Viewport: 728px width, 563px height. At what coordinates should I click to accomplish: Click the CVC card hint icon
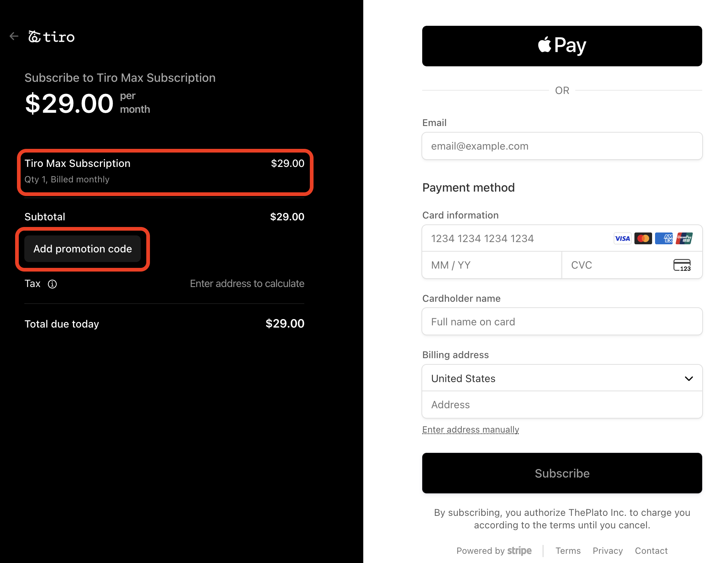(x=682, y=265)
